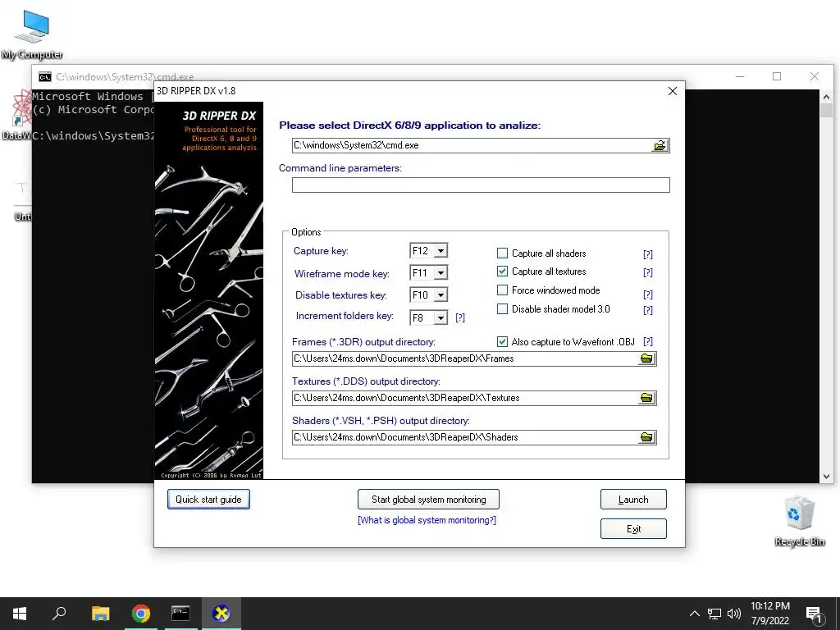Focus the Command line parameters field
This screenshot has width=840, height=630.
481,185
